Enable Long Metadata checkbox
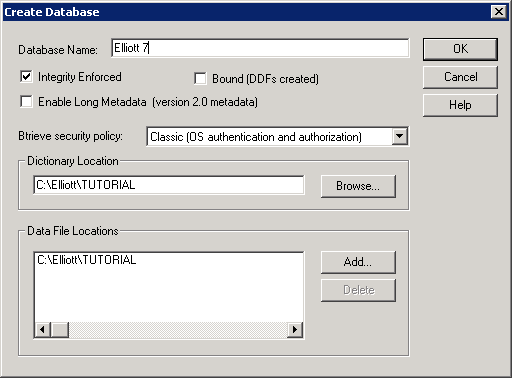 click(x=26, y=101)
